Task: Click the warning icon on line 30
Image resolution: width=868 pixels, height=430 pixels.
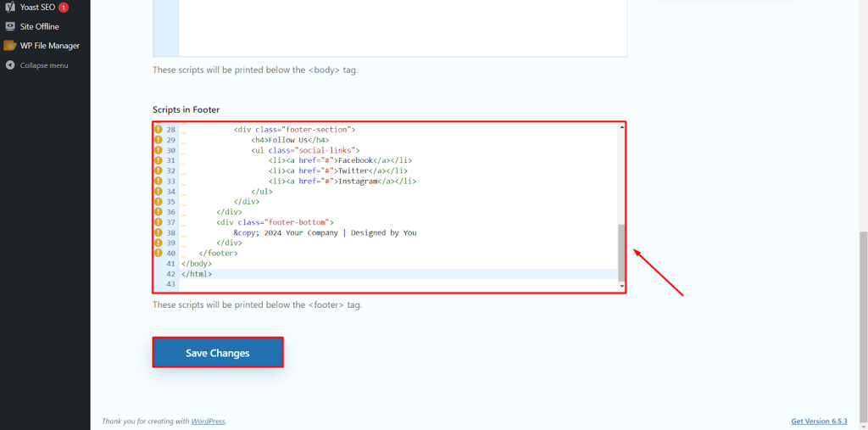Action: (159, 149)
